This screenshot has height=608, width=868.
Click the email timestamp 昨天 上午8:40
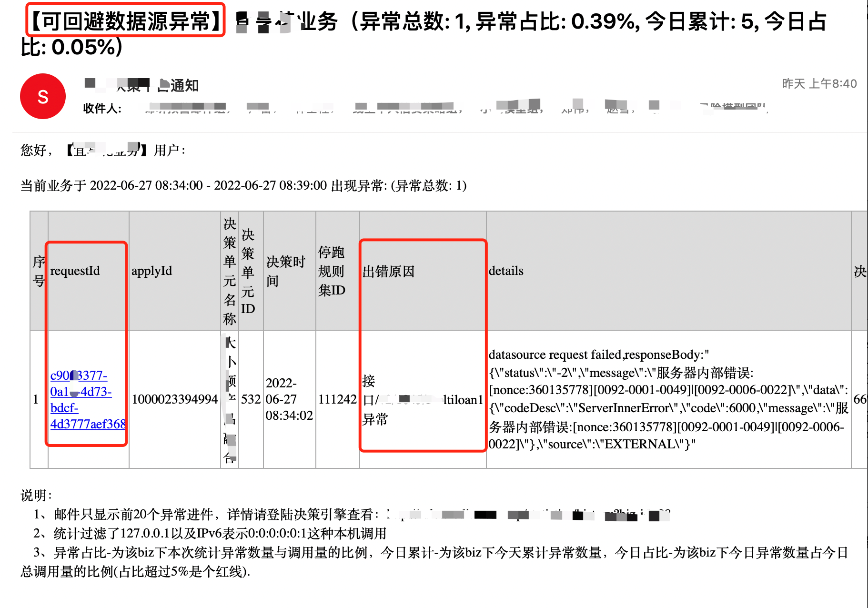(x=819, y=84)
